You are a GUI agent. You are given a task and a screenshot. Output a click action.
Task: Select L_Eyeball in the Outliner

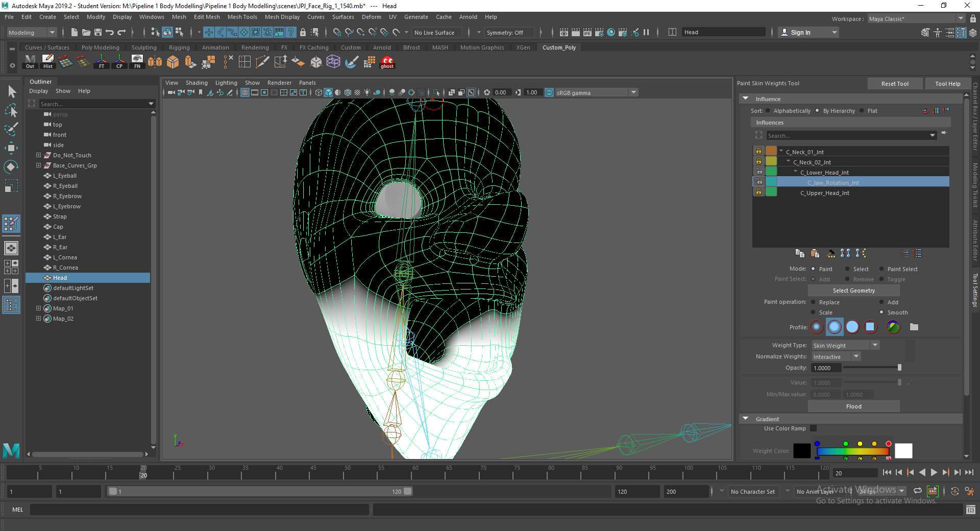coord(65,176)
